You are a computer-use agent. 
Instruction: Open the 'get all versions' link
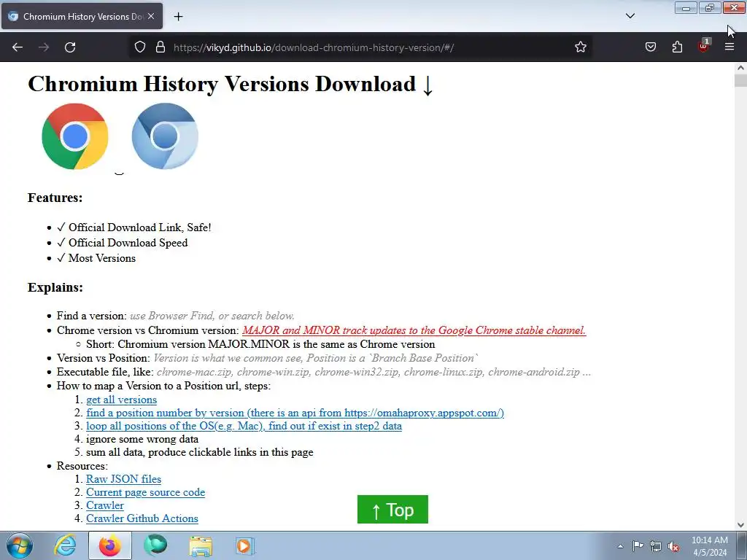[x=122, y=400]
